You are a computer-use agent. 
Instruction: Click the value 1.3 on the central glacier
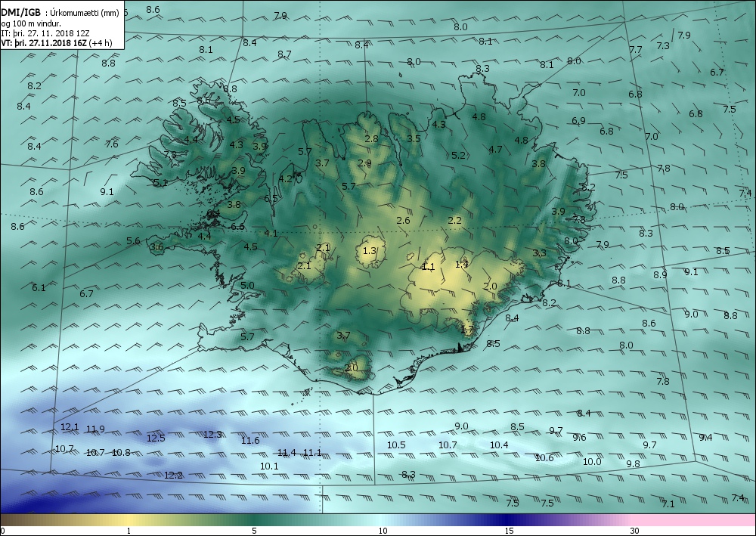coord(370,251)
